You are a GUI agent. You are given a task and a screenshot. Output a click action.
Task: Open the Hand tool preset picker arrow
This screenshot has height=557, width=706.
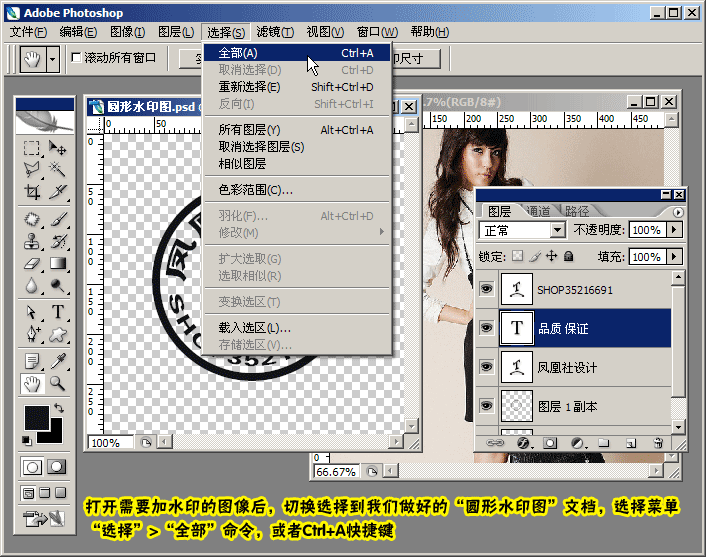(x=53, y=59)
